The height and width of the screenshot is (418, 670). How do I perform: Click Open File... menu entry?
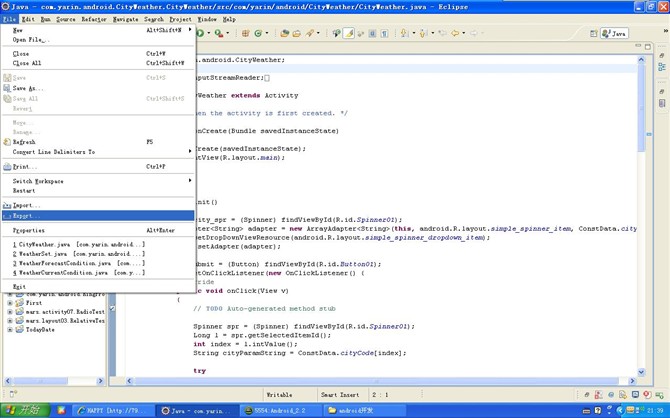tap(98, 40)
